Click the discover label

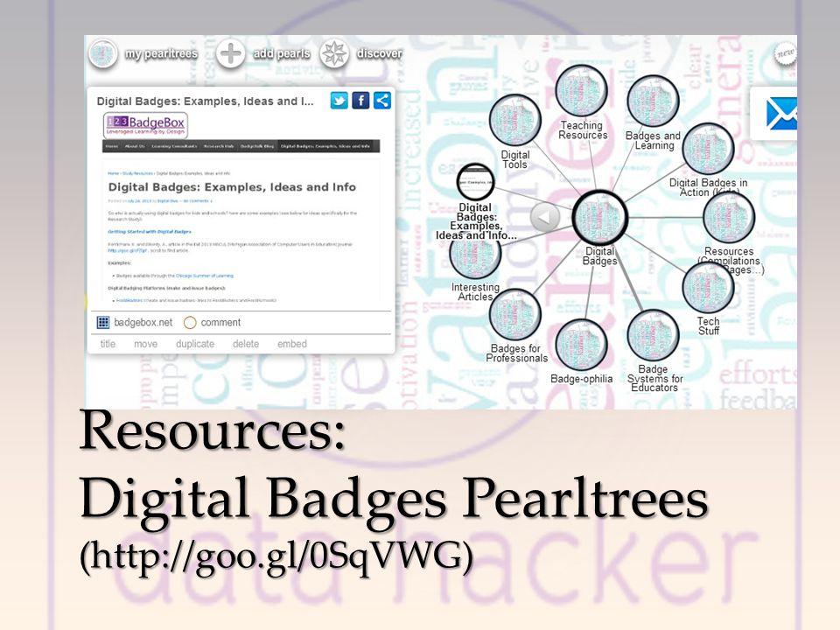pyautogui.click(x=380, y=53)
